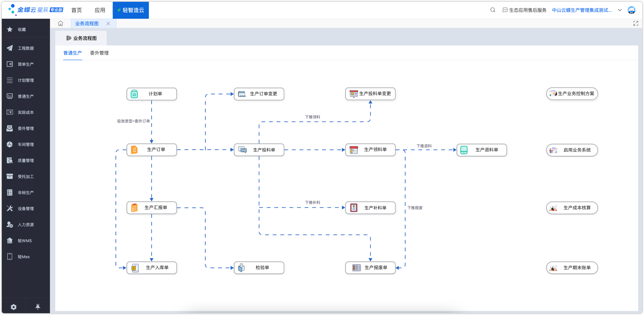Click the 业务流程图 panel header
Image resolution: width=644 pixels, height=315 pixels.
[x=81, y=38]
